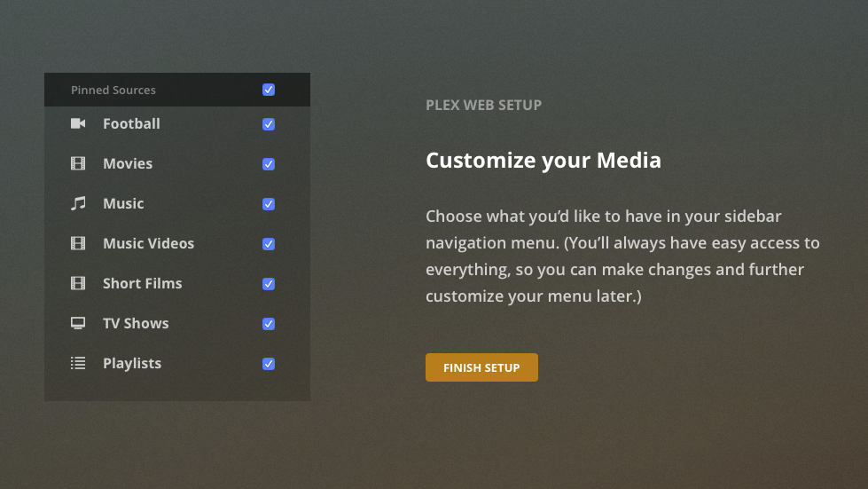This screenshot has width=868, height=489.
Task: Click the Finish Setup button
Action: (481, 367)
